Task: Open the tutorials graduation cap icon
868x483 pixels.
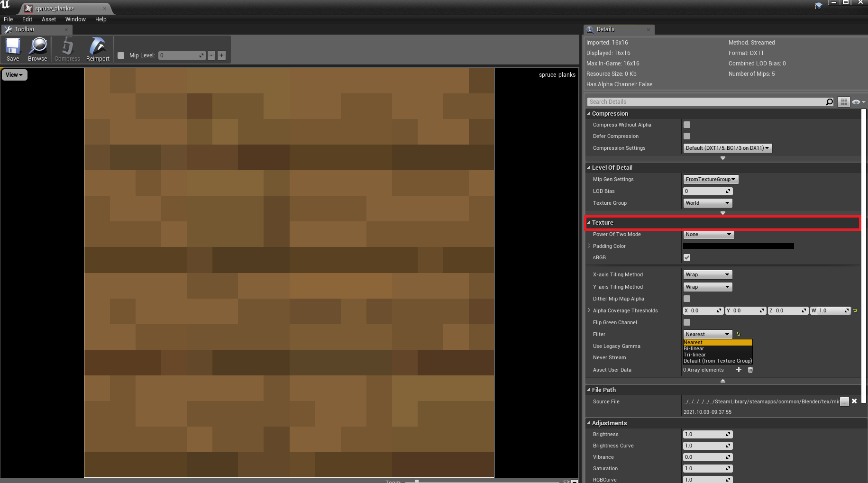Action: (819, 6)
